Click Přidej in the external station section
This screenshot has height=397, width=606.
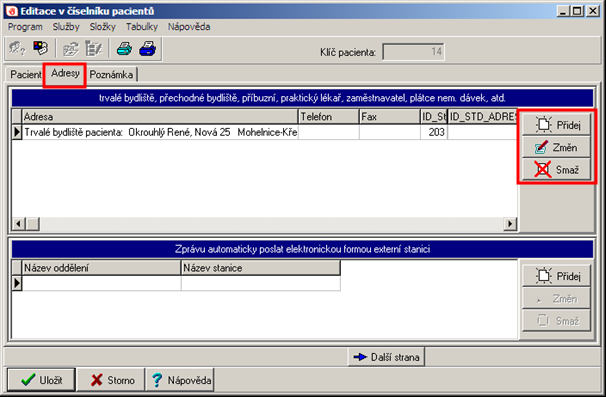tap(557, 276)
